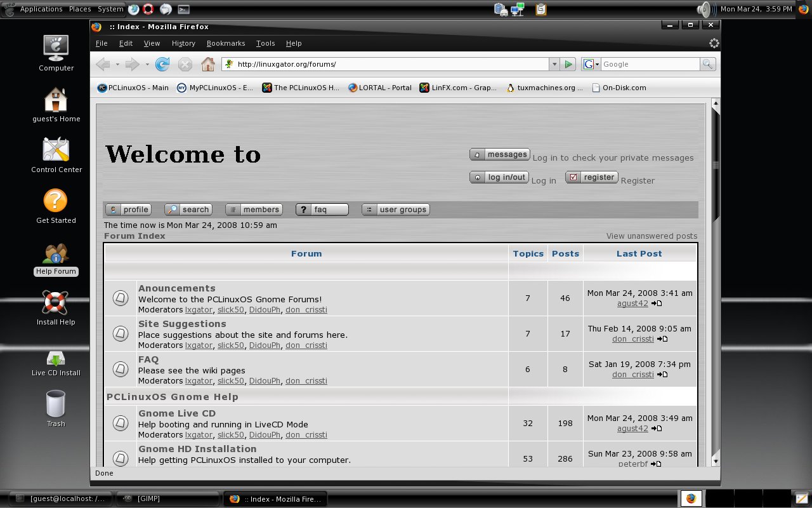The width and height of the screenshot is (812, 508).
Task: Click the search magnifier in Google box
Action: [708, 64]
